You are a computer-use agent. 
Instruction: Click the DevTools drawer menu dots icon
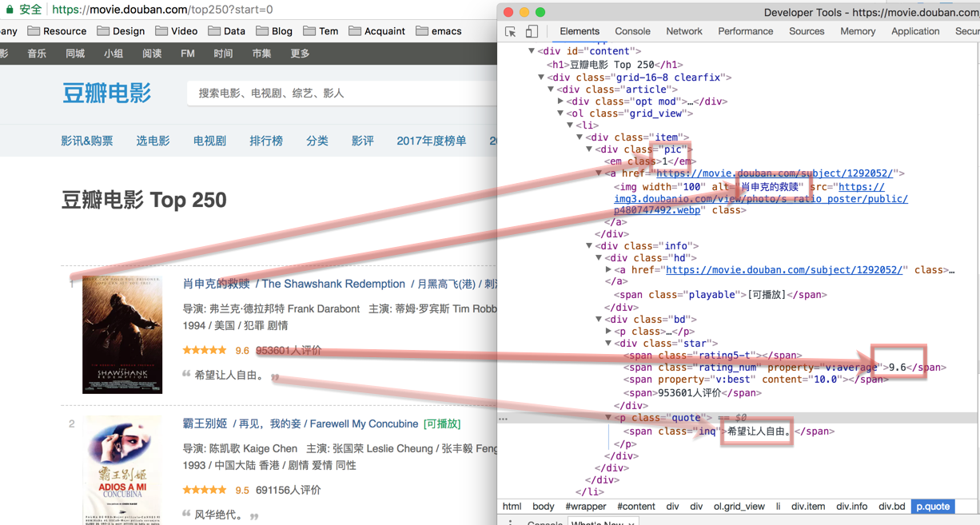click(x=510, y=522)
